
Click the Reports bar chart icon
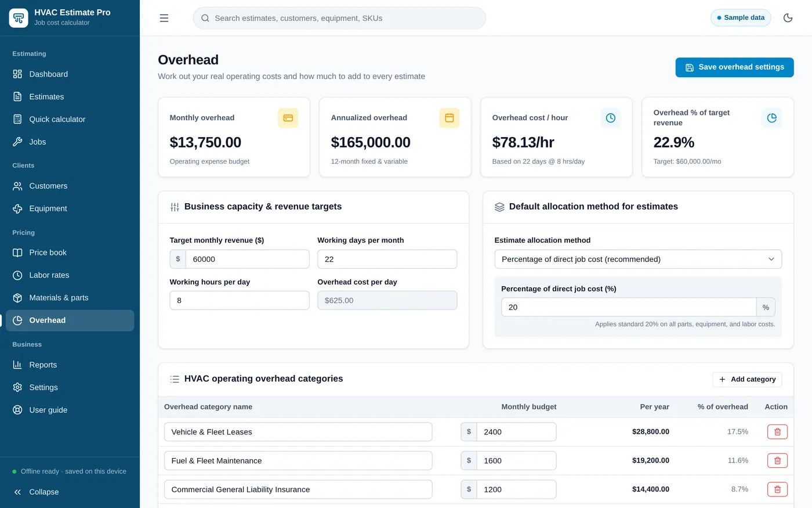coord(17,365)
